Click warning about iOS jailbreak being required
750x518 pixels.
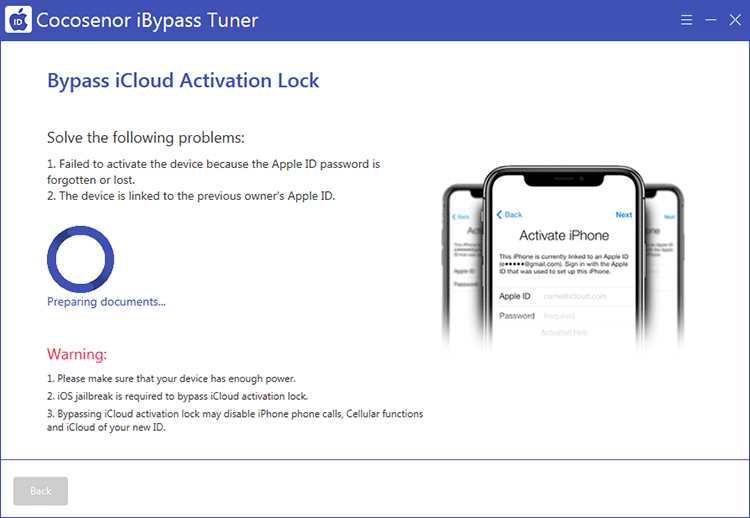pyautogui.click(x=177, y=396)
